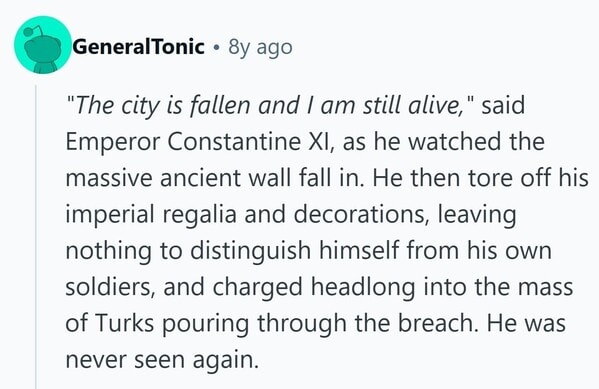Collapse the comment using the vertical thread line
Viewport: 599px width, 389px height.
click(x=36, y=236)
